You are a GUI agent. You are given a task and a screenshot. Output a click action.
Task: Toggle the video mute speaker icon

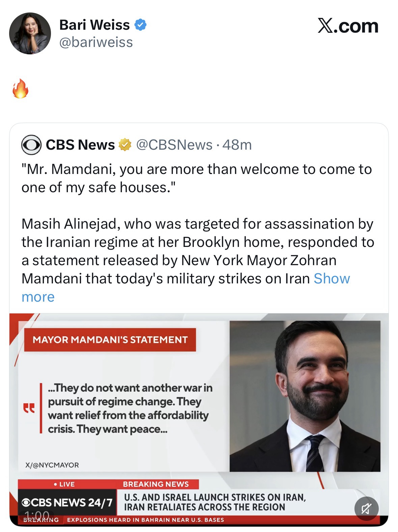[x=366, y=508]
